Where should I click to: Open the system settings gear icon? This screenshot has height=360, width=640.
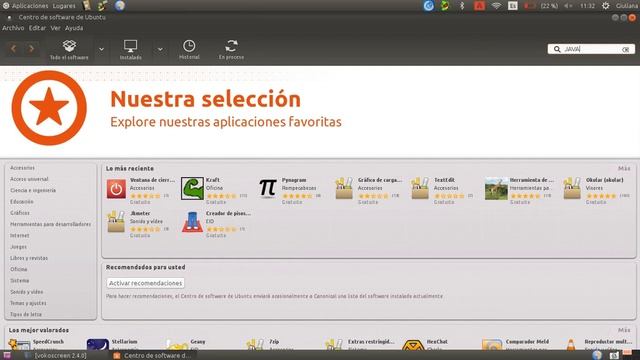tap(606, 6)
